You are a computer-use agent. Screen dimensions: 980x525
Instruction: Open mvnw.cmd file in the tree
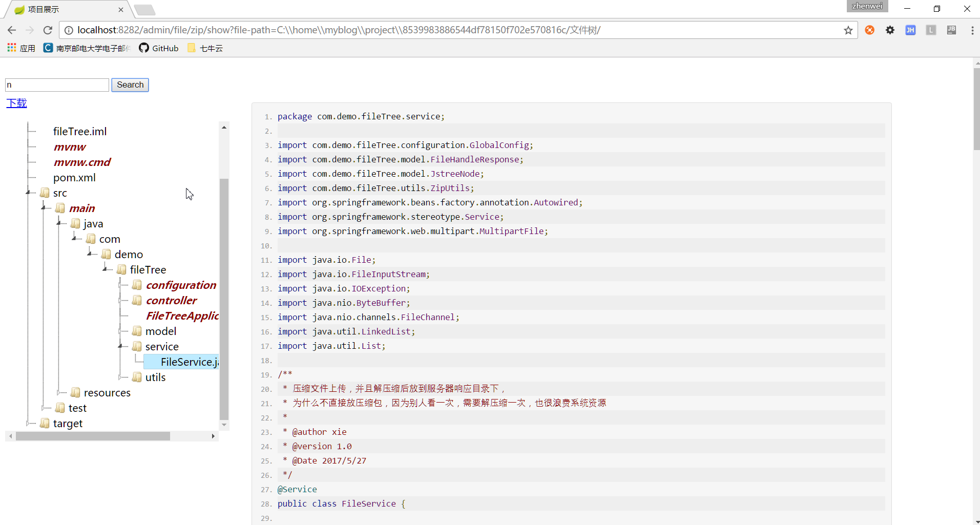point(82,162)
